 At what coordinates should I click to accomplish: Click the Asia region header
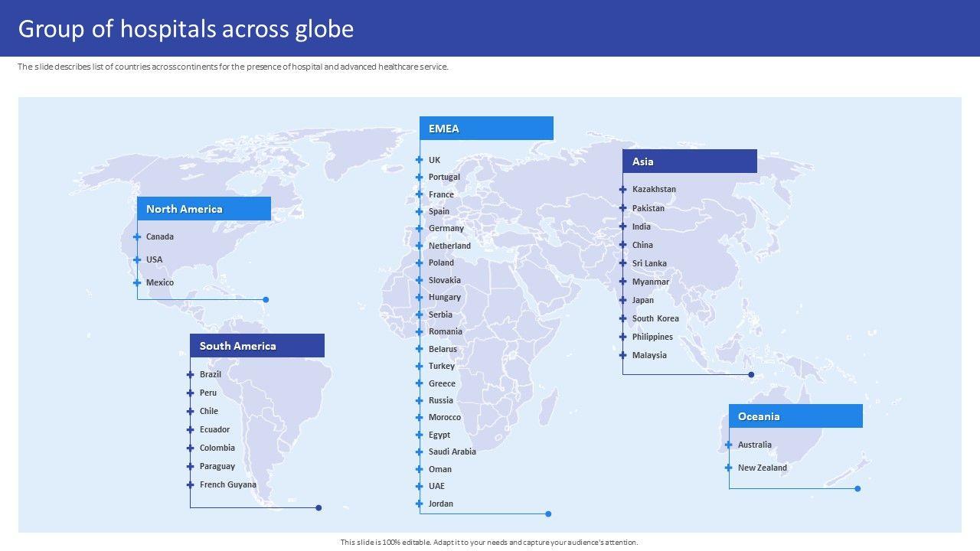690,161
